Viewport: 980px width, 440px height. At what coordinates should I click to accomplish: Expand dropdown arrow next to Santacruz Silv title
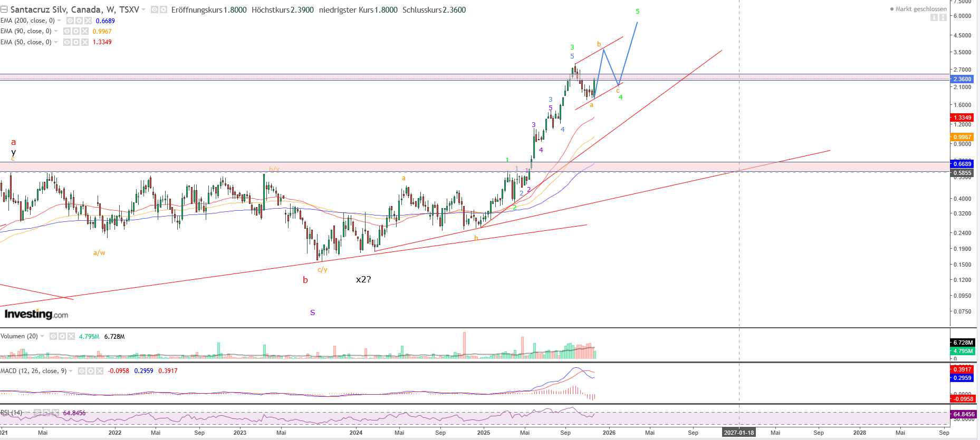pyautogui.click(x=143, y=9)
